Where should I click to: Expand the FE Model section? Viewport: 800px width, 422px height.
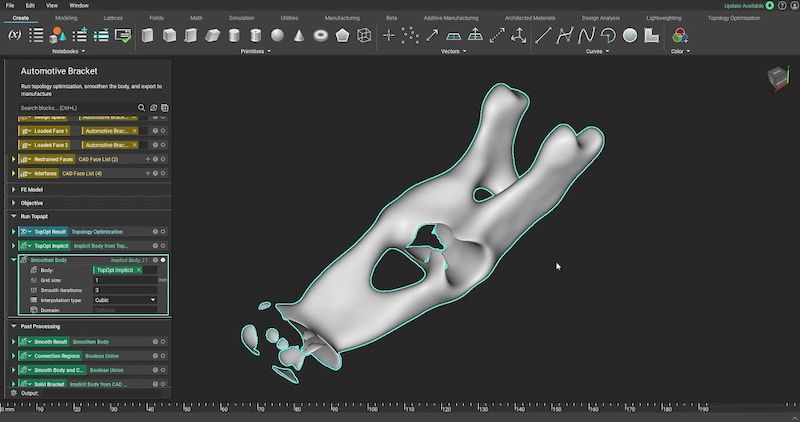click(x=14, y=189)
